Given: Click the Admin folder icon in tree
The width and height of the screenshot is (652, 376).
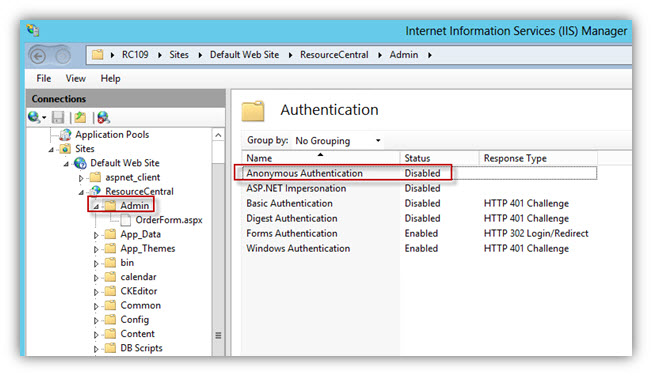Looking at the screenshot, I should (110, 205).
